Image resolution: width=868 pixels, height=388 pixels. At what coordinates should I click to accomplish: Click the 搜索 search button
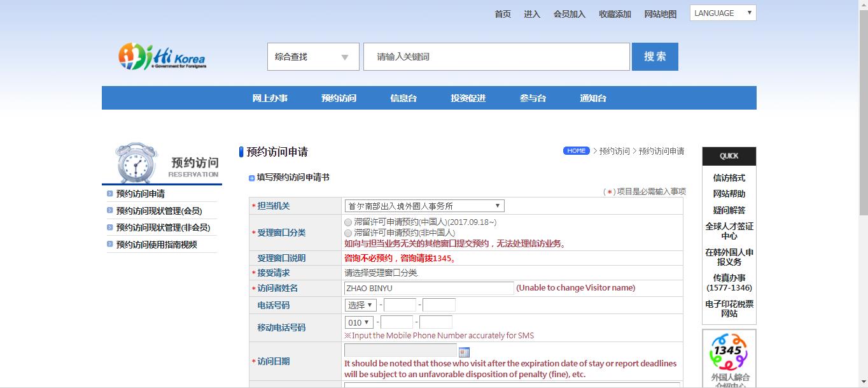[x=655, y=56]
